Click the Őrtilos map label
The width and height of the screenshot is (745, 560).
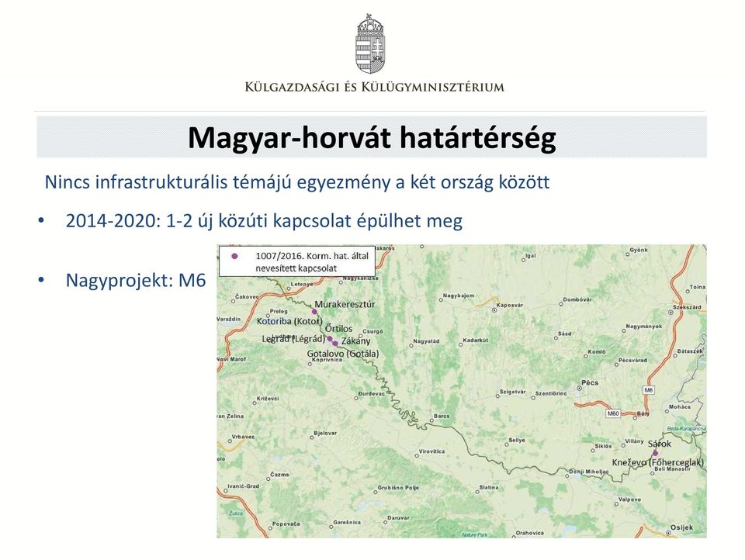pos(339,329)
